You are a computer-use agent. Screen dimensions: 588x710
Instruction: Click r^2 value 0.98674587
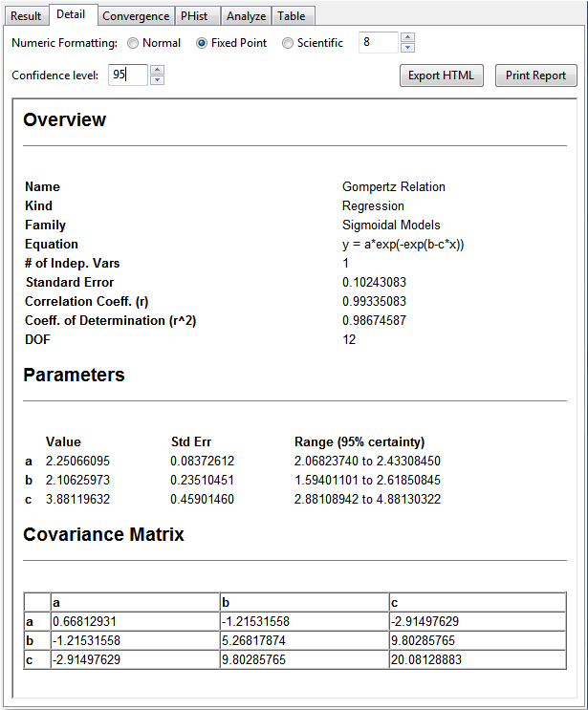374,320
